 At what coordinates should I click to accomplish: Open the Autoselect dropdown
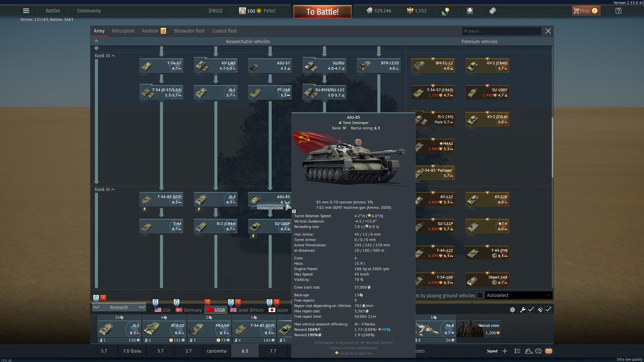tap(518, 295)
